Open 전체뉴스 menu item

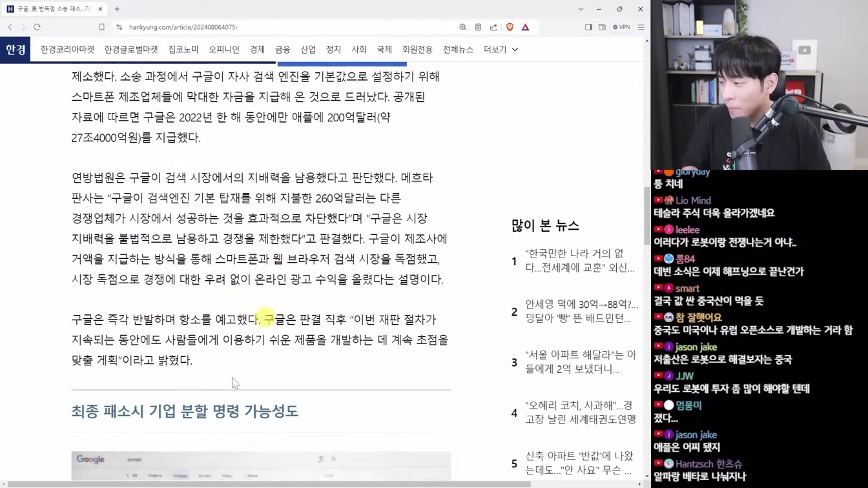coord(458,50)
